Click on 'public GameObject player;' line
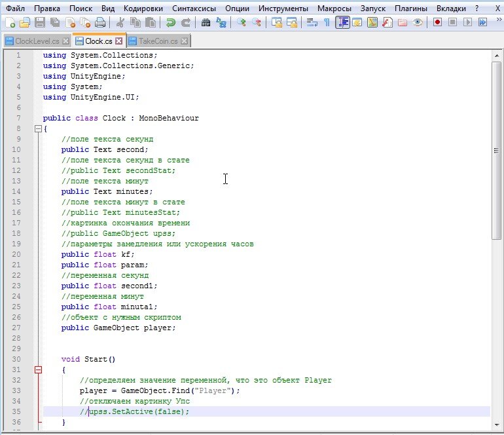This screenshot has height=435, width=504. (118, 328)
